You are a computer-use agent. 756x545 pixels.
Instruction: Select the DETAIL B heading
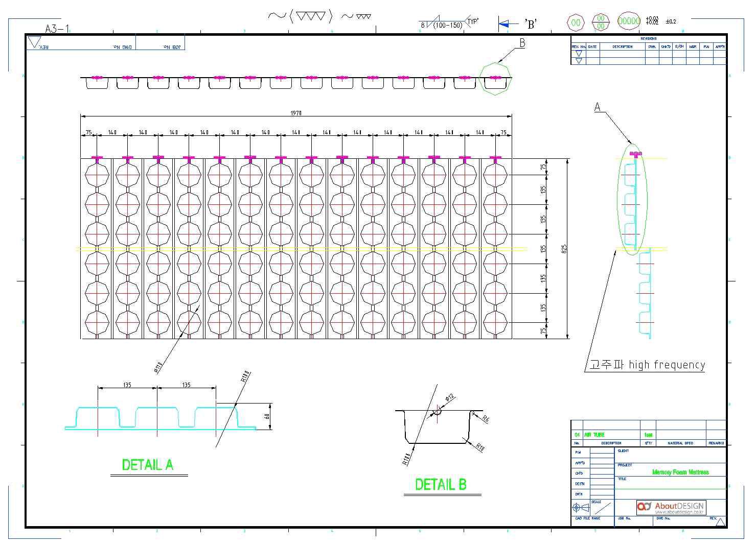441,484
